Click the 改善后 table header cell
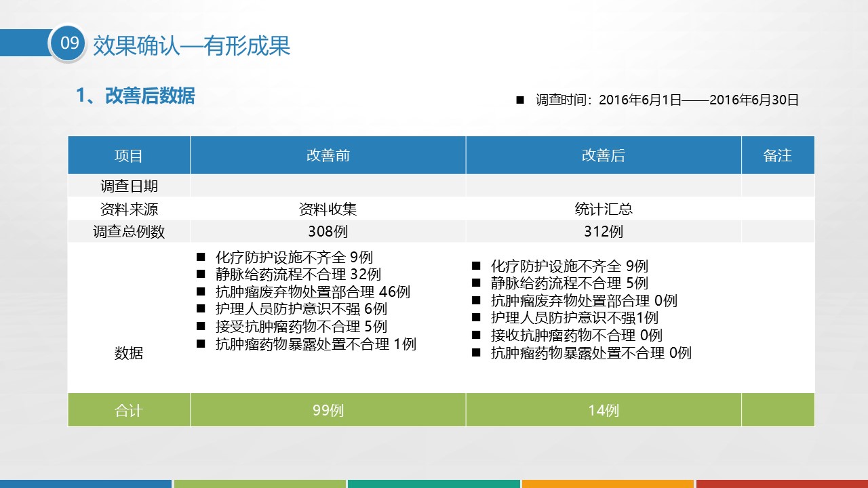Screen dimensions: 868x488 [x=604, y=155]
